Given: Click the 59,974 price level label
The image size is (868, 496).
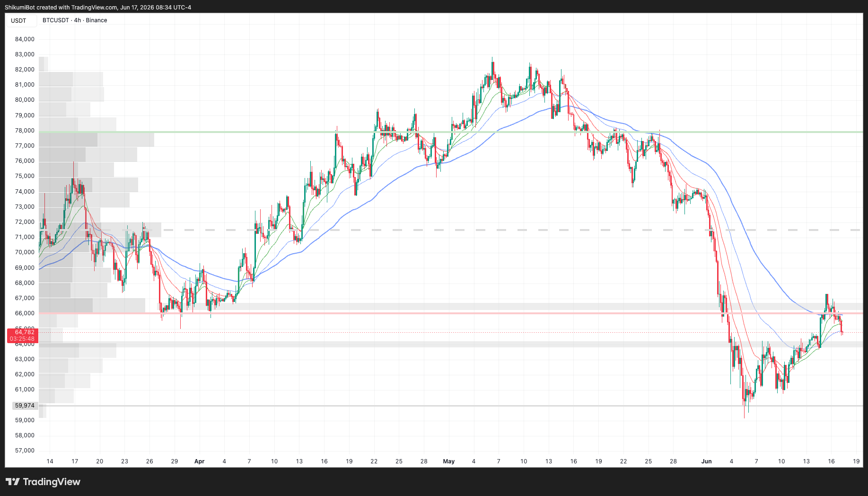Looking at the screenshot, I should [25, 406].
